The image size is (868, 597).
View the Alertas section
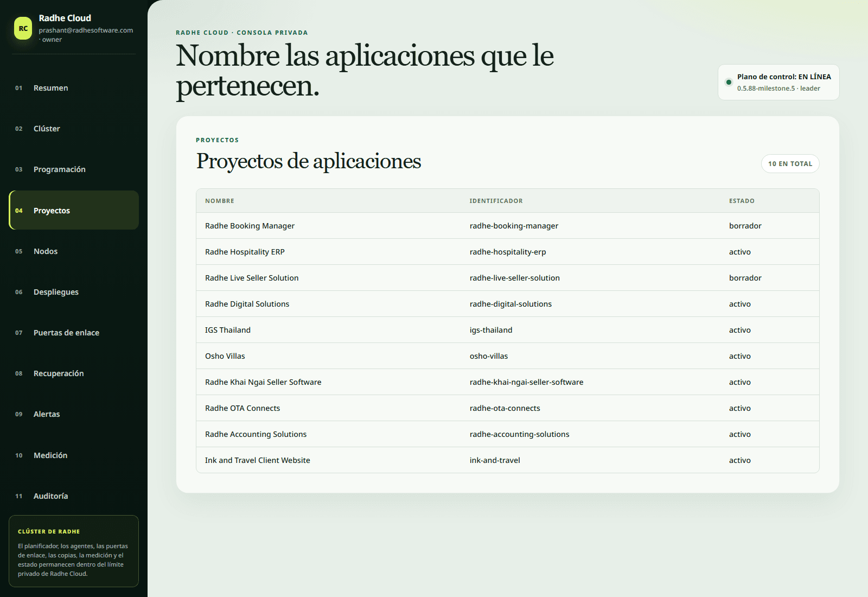pyautogui.click(x=74, y=414)
